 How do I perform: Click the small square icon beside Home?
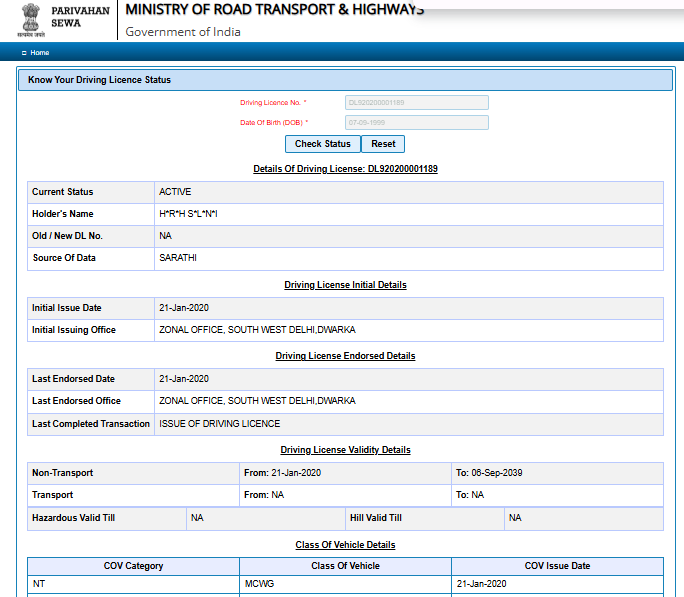[x=24, y=53]
